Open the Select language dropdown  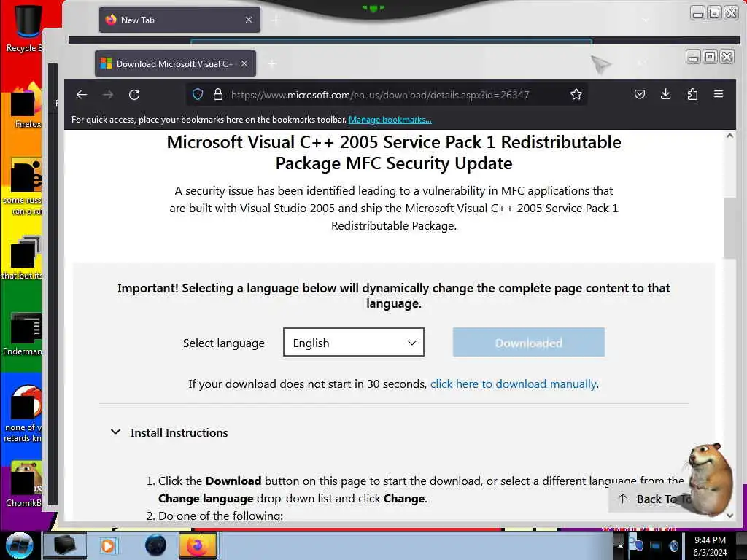pyautogui.click(x=354, y=343)
